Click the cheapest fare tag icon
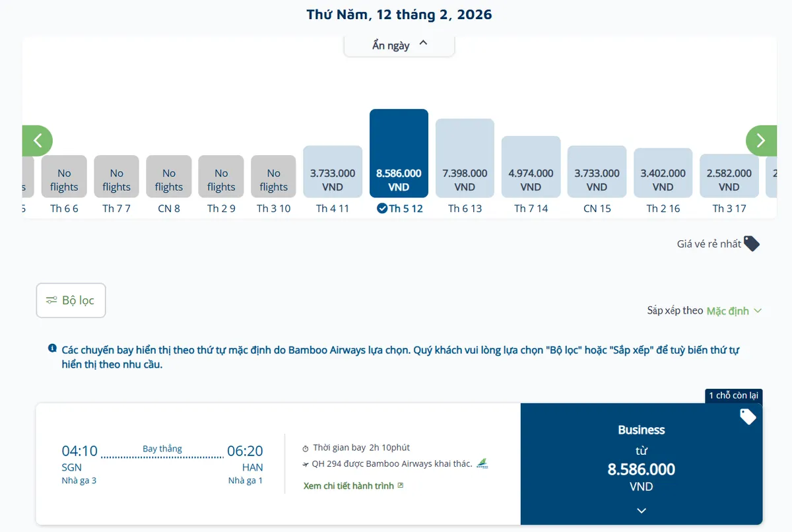 [751, 244]
